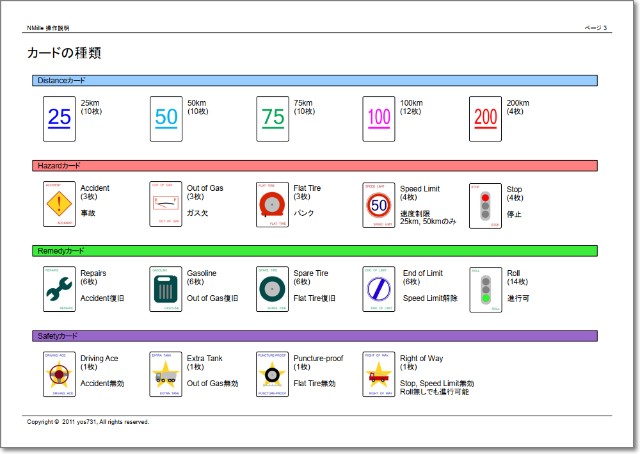Click the Repairs wrench card icon

pyautogui.click(x=59, y=289)
